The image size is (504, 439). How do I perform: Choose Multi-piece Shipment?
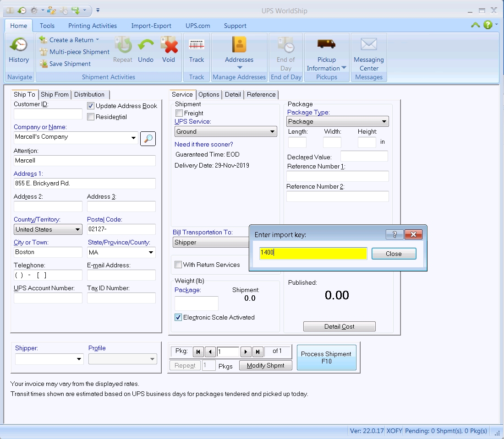[x=75, y=52]
